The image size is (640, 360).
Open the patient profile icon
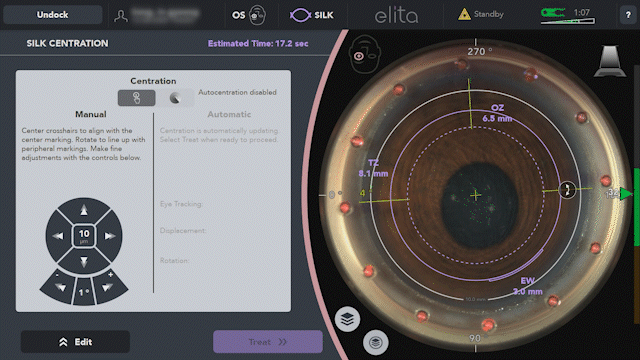(x=121, y=16)
